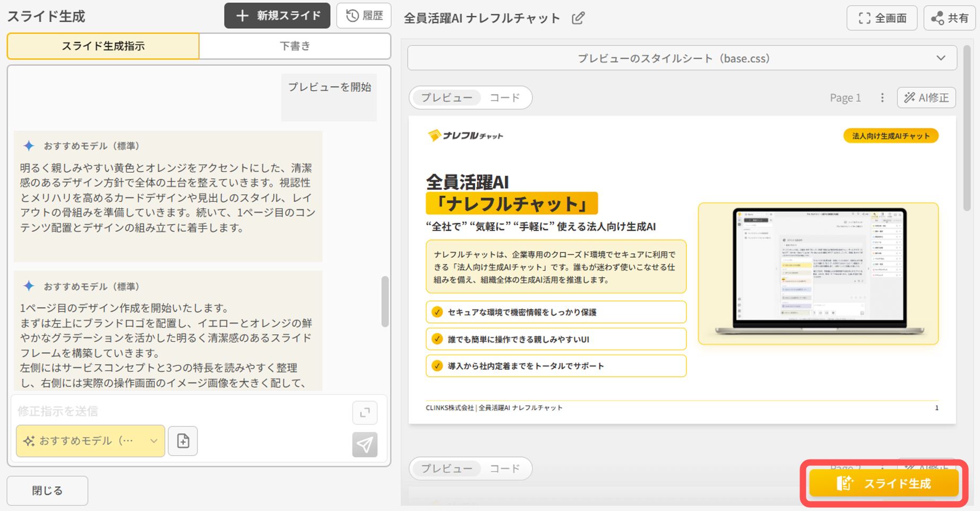Focus the 修正指示を送信 input field
The width and height of the screenshot is (980, 511).
pyautogui.click(x=180, y=411)
